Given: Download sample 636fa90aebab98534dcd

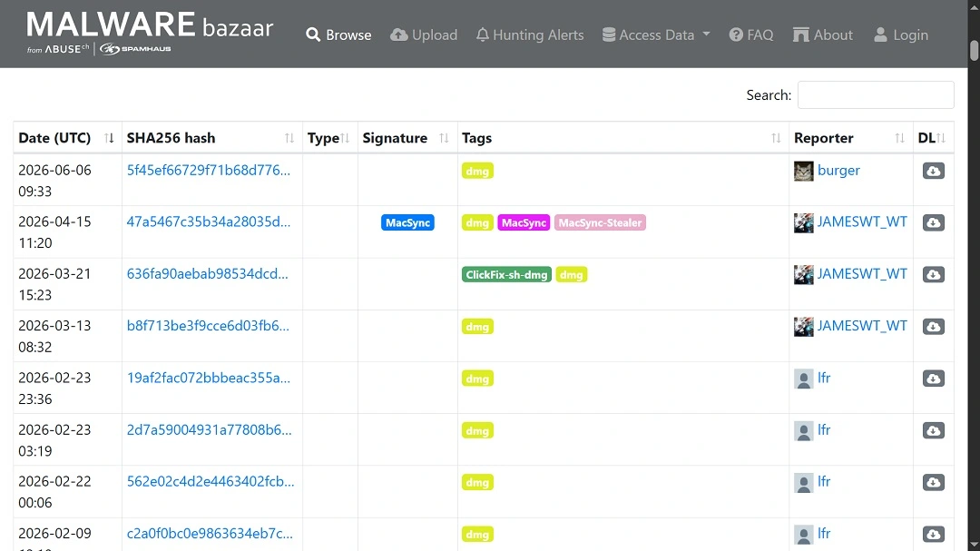Looking at the screenshot, I should (x=933, y=274).
